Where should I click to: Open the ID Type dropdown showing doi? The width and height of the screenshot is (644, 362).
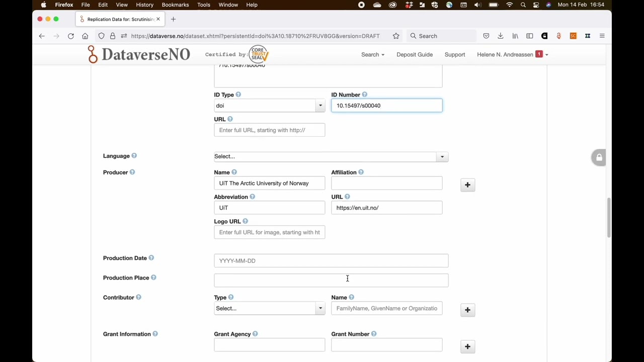pyautogui.click(x=269, y=106)
